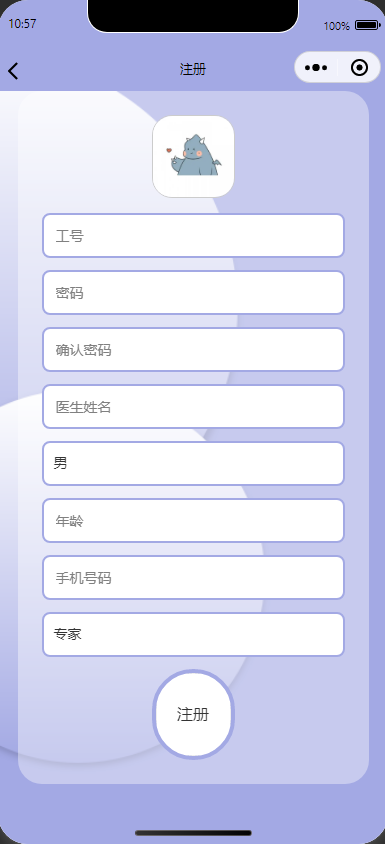Open the title picker showing 专家
The image size is (385, 844).
(x=193, y=635)
